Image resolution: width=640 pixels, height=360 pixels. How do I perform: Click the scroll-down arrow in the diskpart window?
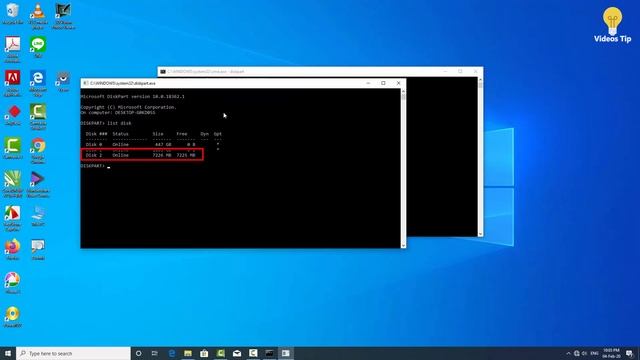pos(403,245)
